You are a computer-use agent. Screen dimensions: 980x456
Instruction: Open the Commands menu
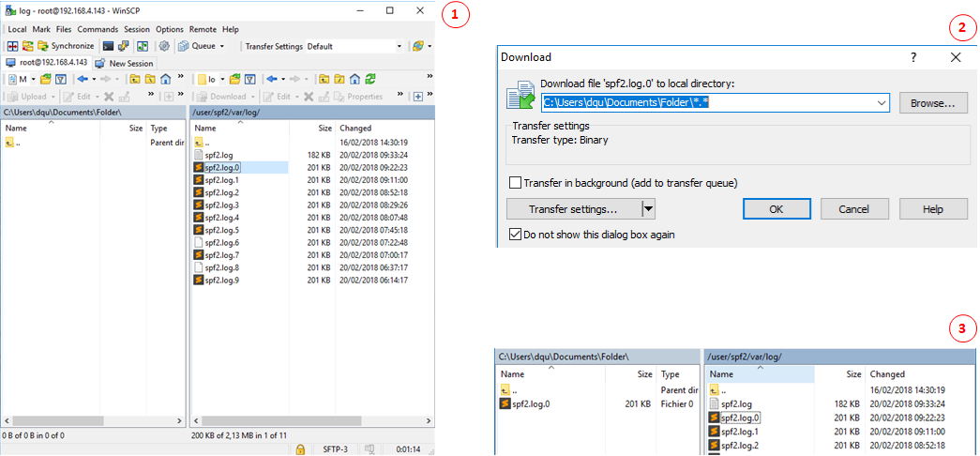[98, 30]
